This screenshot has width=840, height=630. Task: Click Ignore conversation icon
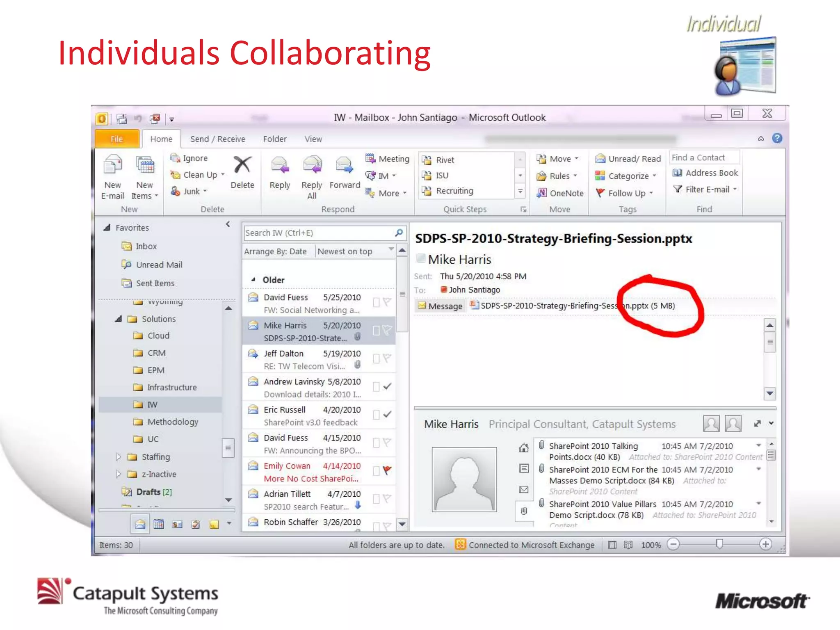click(175, 158)
